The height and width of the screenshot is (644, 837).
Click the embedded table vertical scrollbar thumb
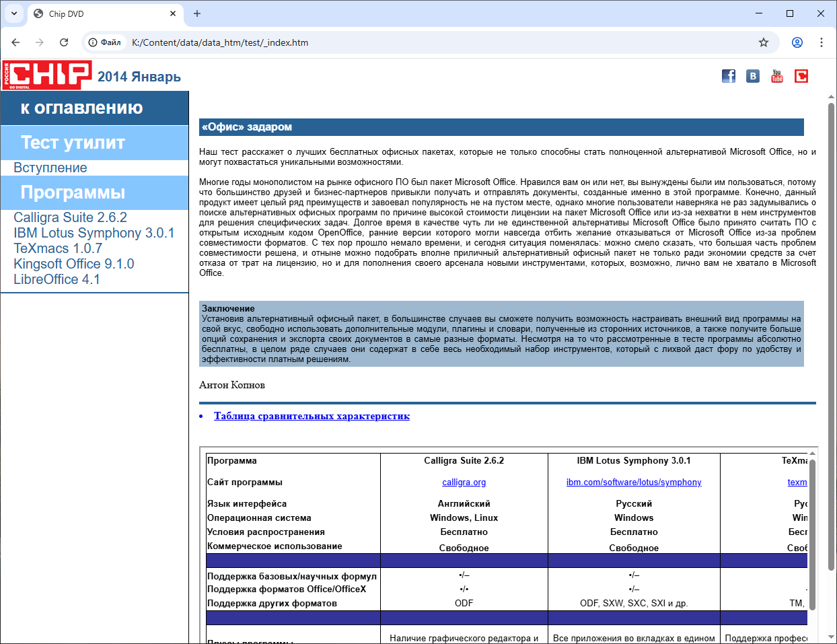coord(812,535)
